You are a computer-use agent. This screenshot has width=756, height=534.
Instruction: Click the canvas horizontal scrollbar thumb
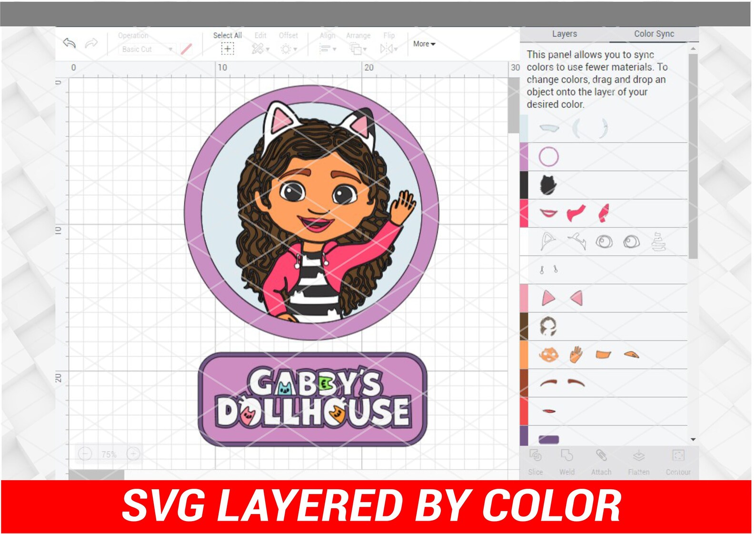coord(97,475)
